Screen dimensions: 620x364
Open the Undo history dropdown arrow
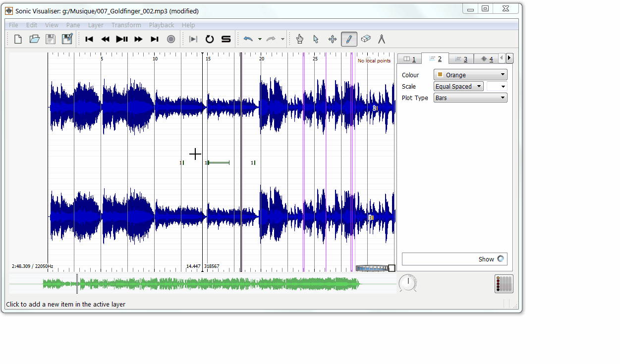(x=260, y=39)
